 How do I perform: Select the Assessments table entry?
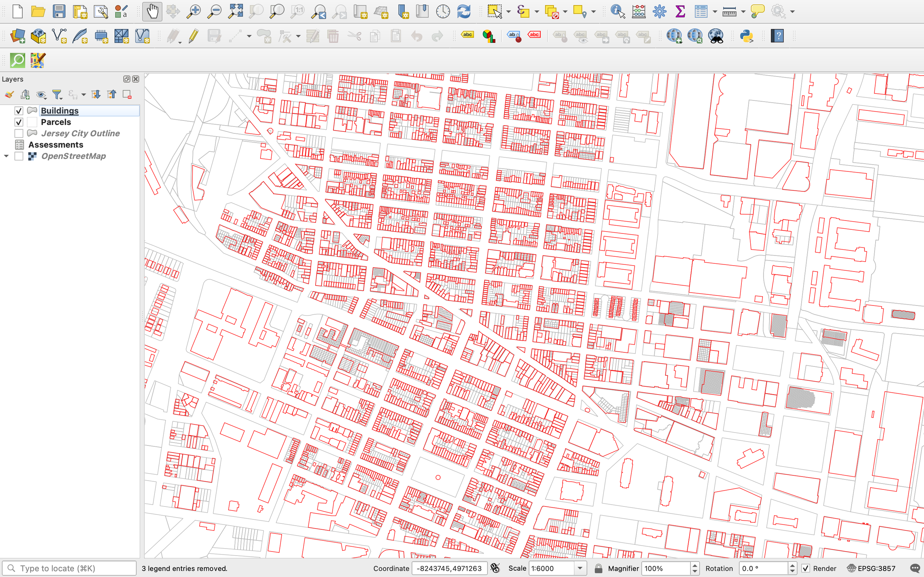pyautogui.click(x=56, y=145)
